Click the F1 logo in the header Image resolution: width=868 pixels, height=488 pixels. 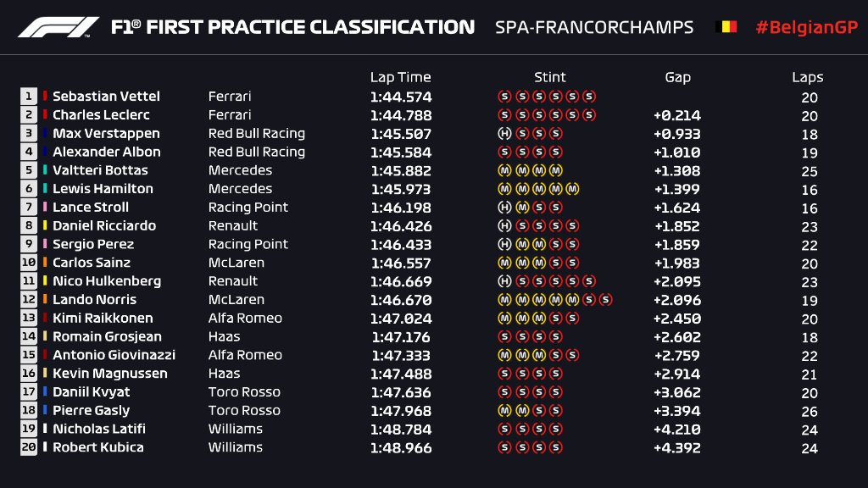59,27
